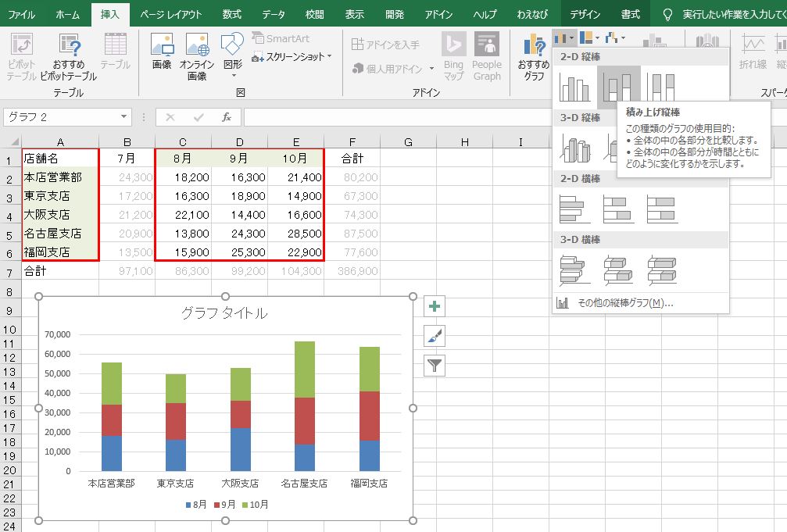Screen dimensions: 787x532
Task: Click cell A4 大阪支店
Action: [60, 215]
